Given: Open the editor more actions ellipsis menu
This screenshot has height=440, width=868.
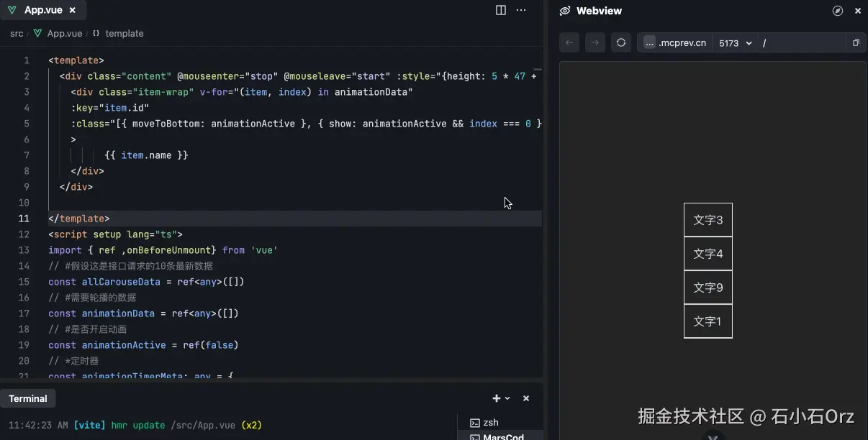Looking at the screenshot, I should coord(521,10).
